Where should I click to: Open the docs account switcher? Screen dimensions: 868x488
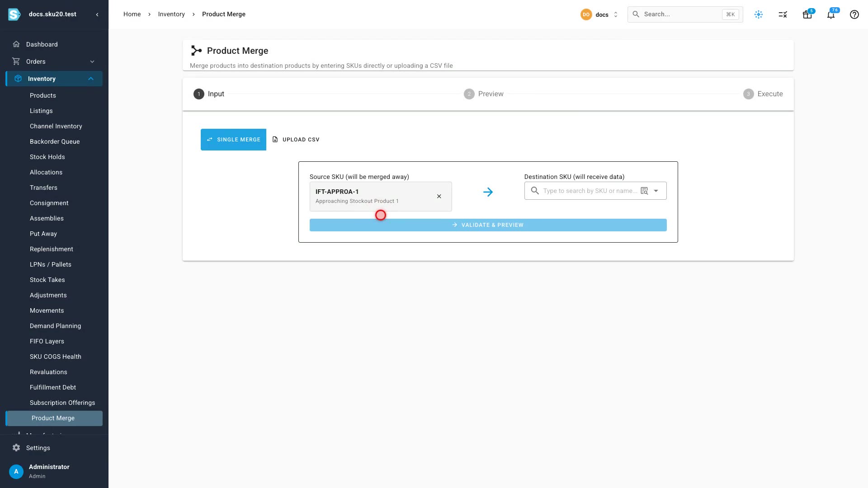pos(599,14)
